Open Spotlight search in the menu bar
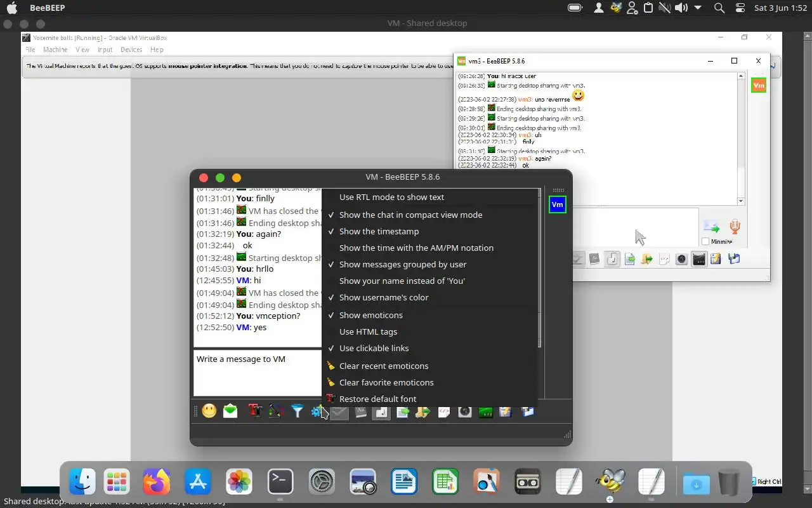Viewport: 812px width, 508px height. tap(719, 8)
